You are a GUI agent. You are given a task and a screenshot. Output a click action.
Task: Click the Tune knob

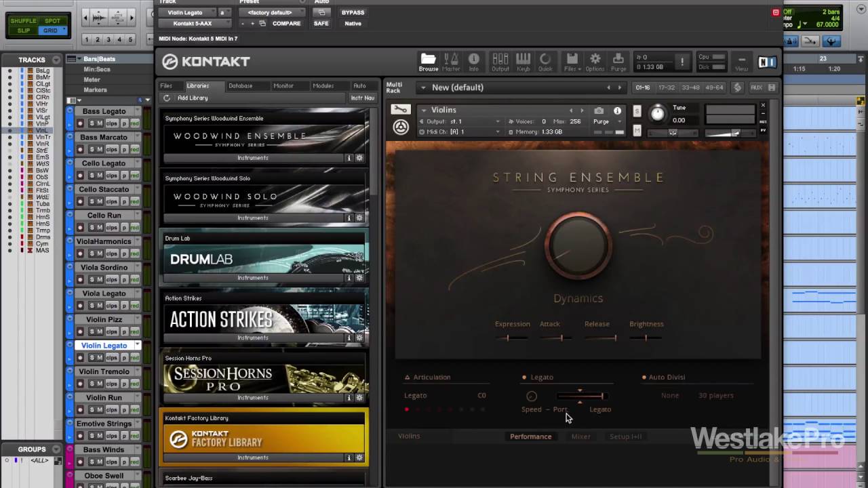[x=657, y=114]
